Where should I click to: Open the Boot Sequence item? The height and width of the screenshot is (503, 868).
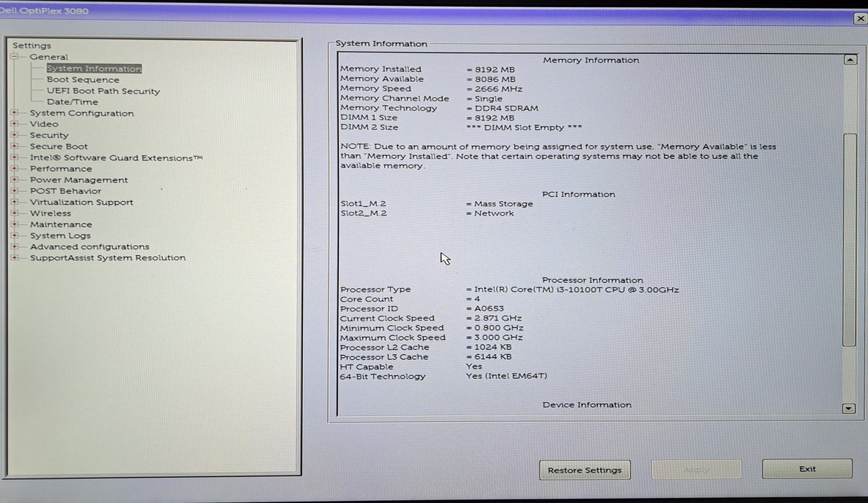83,80
